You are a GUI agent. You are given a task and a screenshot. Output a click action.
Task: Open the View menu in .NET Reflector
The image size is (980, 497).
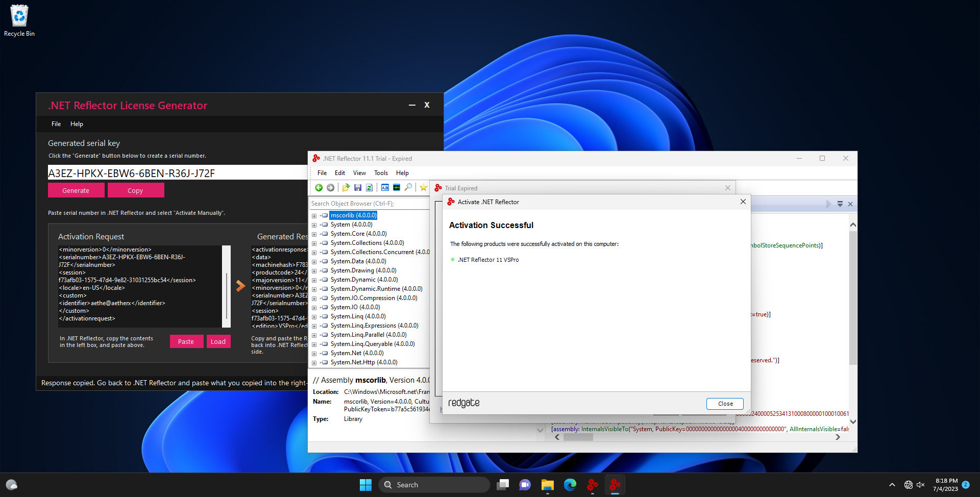click(x=359, y=173)
